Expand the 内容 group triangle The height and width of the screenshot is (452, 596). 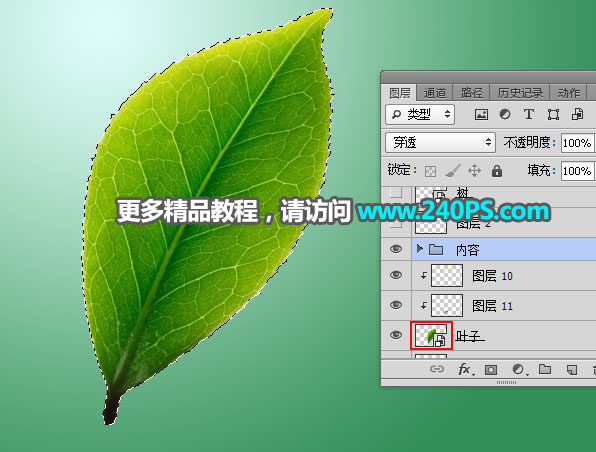[420, 249]
